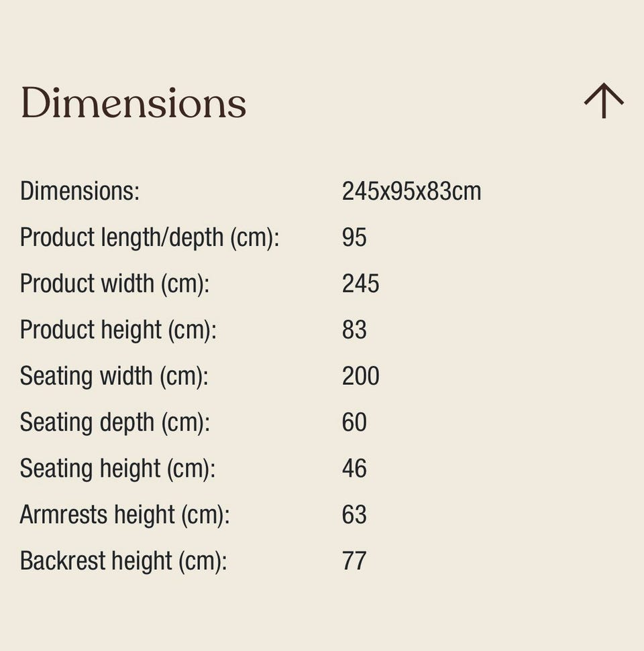Click the Seating width (cm) label
The height and width of the screenshot is (651, 644).
point(114,376)
